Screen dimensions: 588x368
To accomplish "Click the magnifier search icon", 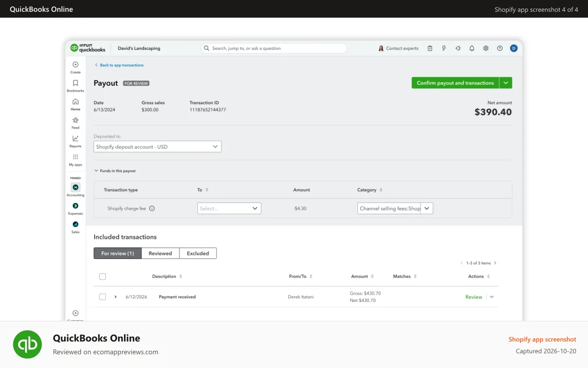I will tap(207, 48).
